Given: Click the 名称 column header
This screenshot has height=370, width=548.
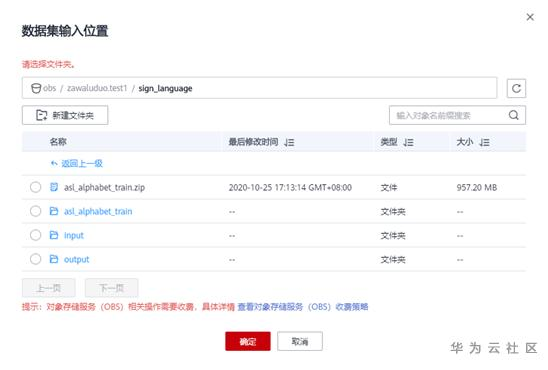Looking at the screenshot, I should (x=58, y=142).
